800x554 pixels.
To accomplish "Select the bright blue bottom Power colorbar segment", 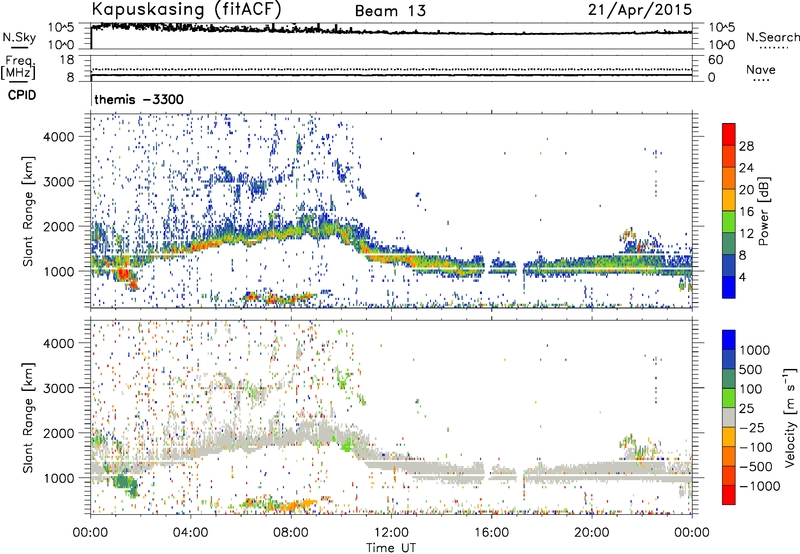I will [729, 287].
